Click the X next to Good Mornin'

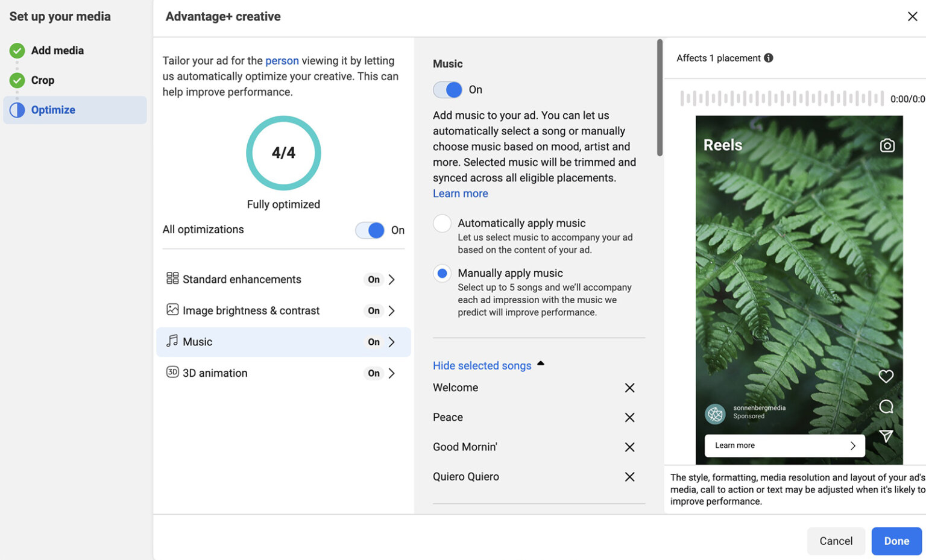click(629, 447)
